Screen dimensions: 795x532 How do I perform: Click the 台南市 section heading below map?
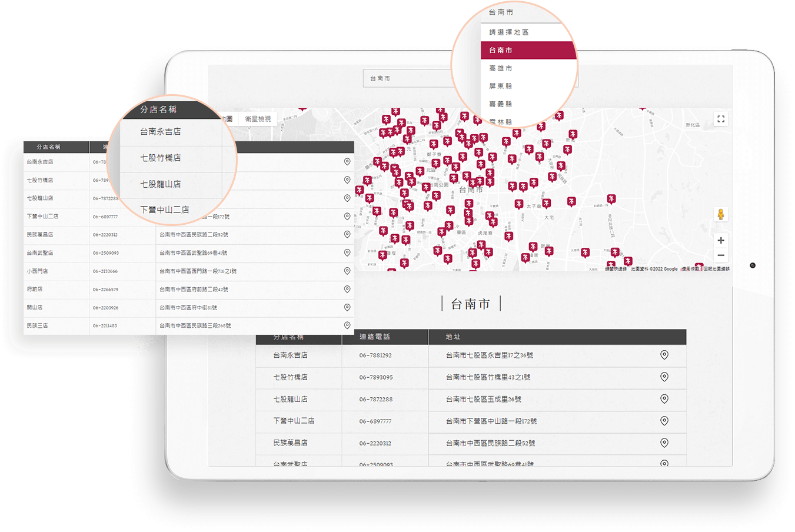click(470, 304)
